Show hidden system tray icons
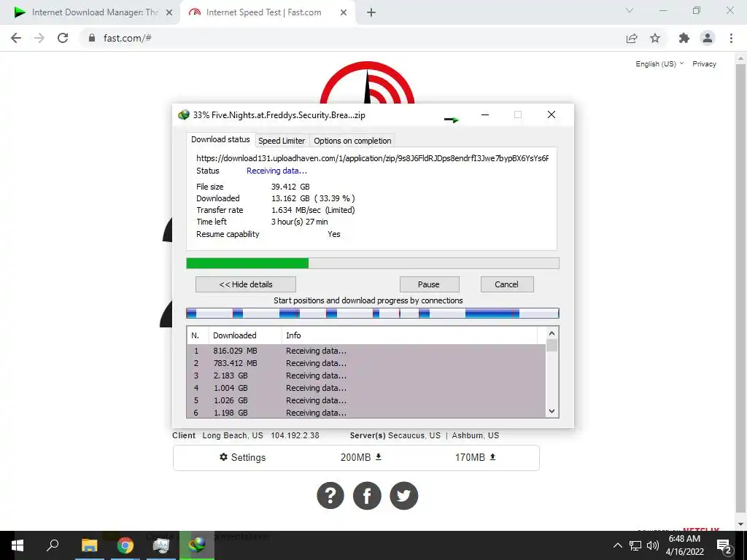 [x=617, y=545]
